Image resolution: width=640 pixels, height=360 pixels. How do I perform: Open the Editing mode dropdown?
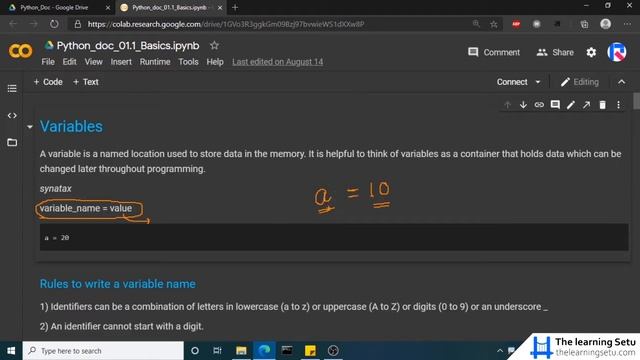[x=580, y=82]
